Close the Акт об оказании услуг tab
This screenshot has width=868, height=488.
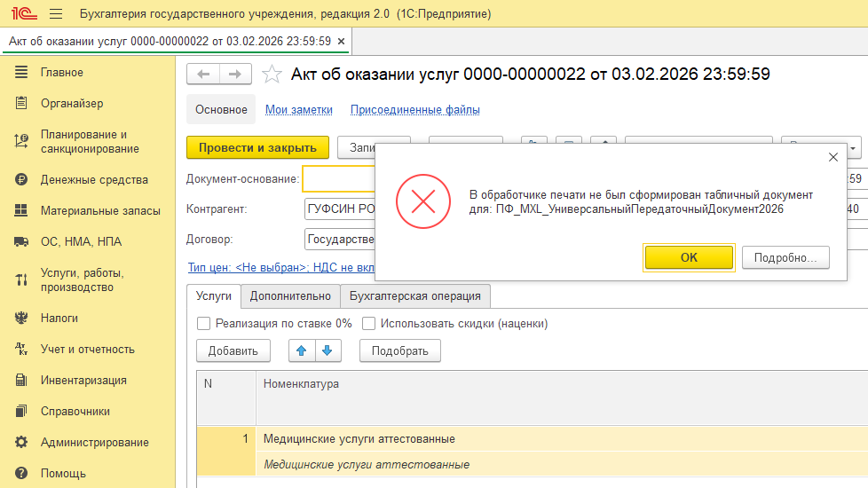coord(342,42)
